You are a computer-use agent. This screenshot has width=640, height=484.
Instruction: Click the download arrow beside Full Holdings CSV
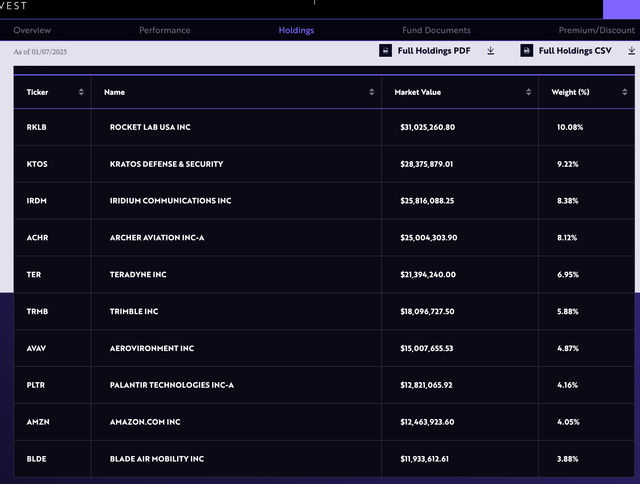631,51
